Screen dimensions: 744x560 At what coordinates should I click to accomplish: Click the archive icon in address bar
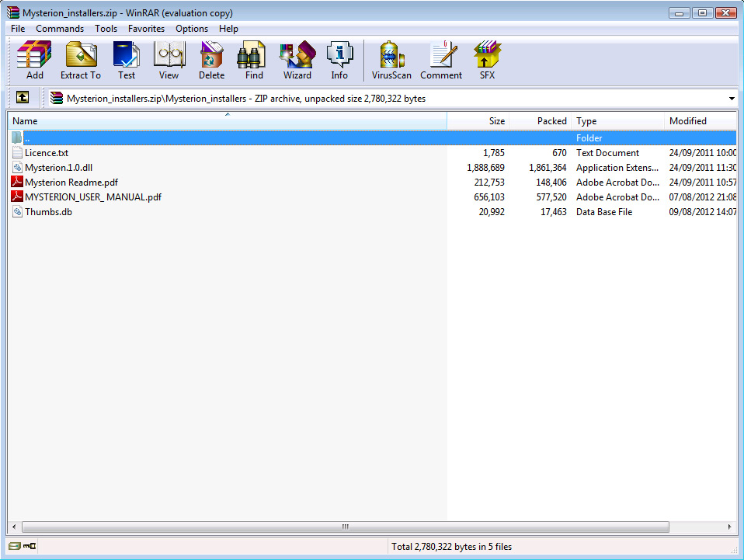tap(57, 98)
